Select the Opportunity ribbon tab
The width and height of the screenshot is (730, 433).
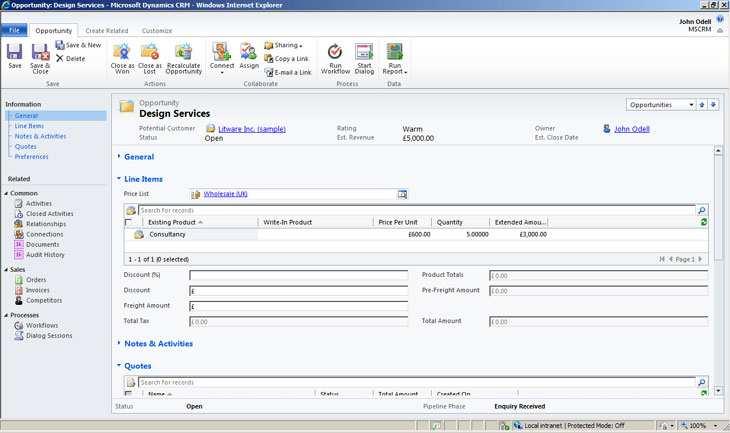(x=54, y=31)
